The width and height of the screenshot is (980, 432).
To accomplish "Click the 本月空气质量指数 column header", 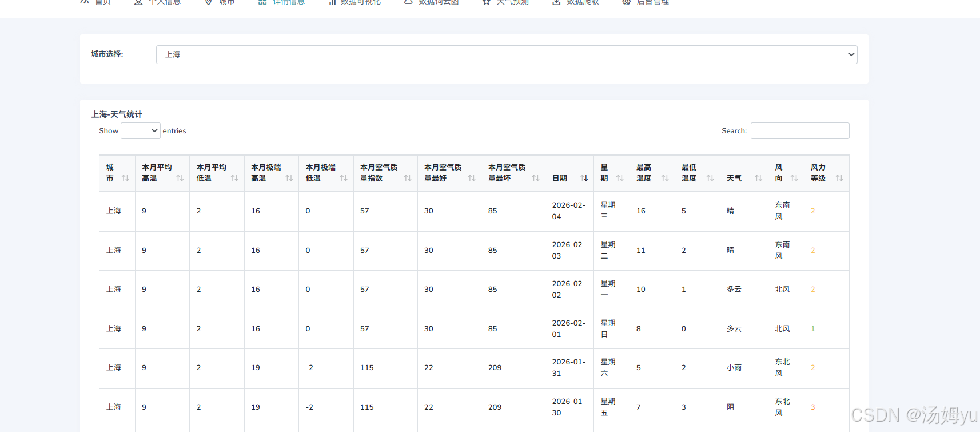I will tap(385, 173).
